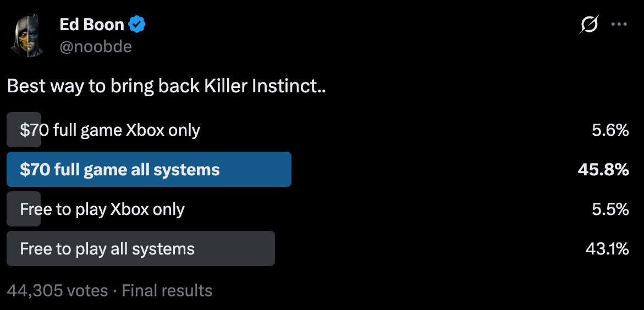Click the tweet text about Killer Instinct
Screen dimensions: 644x310
point(167,86)
